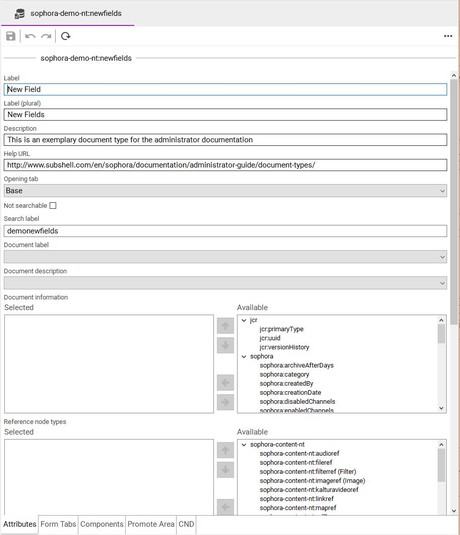This screenshot has width=460, height=535.
Task: Select sophora-content-nt:fileref node type
Action: [296, 462]
